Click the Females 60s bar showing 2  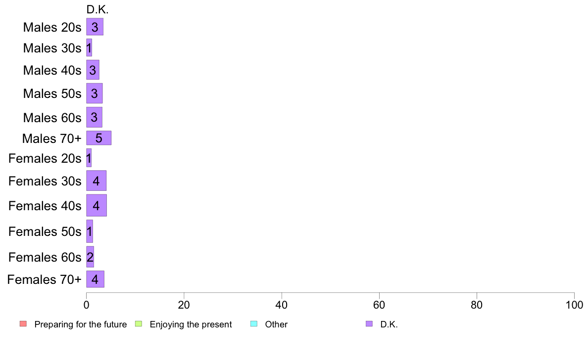click(91, 257)
